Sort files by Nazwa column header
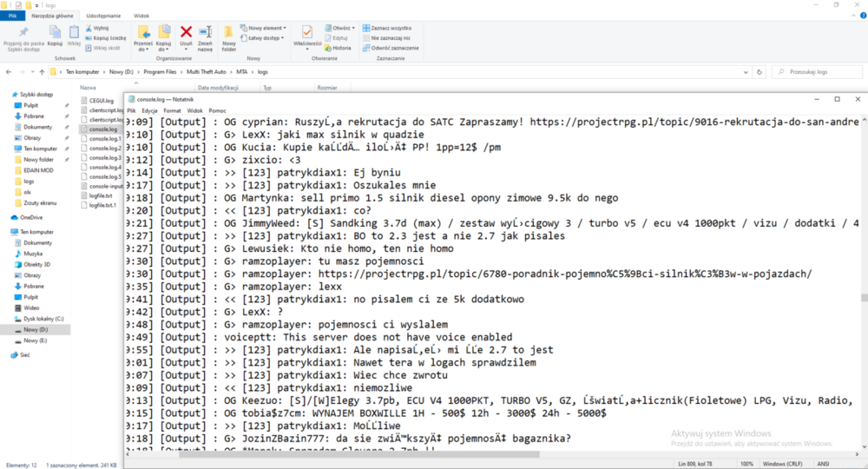This screenshot has width=868, height=469. [88, 88]
